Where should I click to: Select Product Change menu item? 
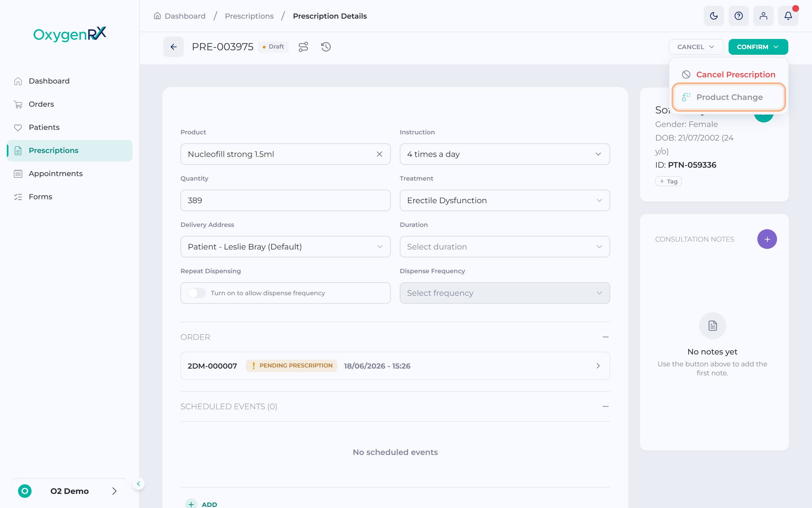729,97
